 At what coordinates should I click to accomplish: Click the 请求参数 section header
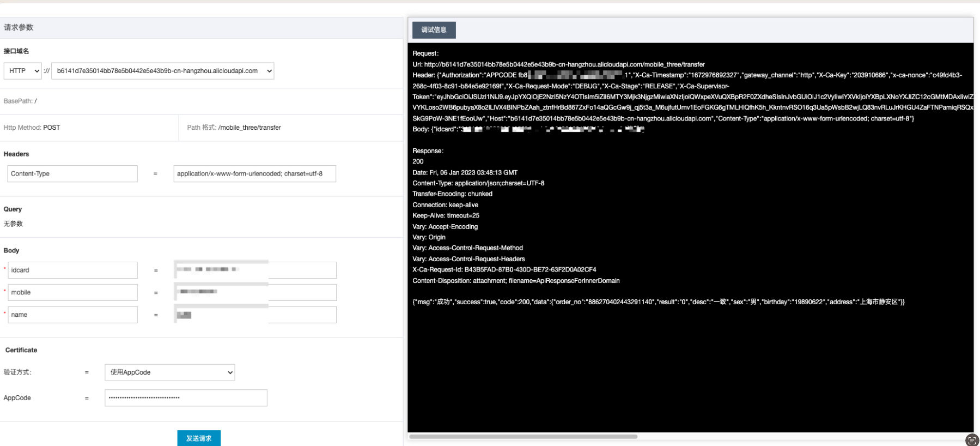pyautogui.click(x=19, y=27)
